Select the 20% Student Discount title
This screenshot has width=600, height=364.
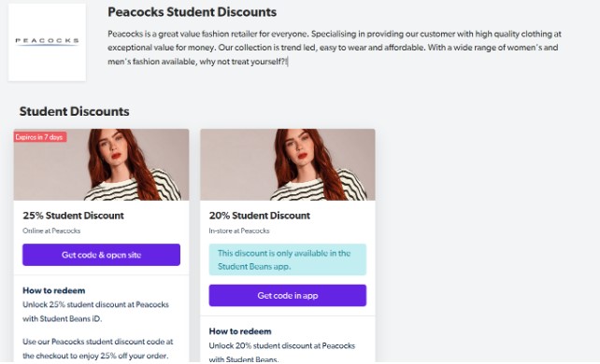click(260, 216)
